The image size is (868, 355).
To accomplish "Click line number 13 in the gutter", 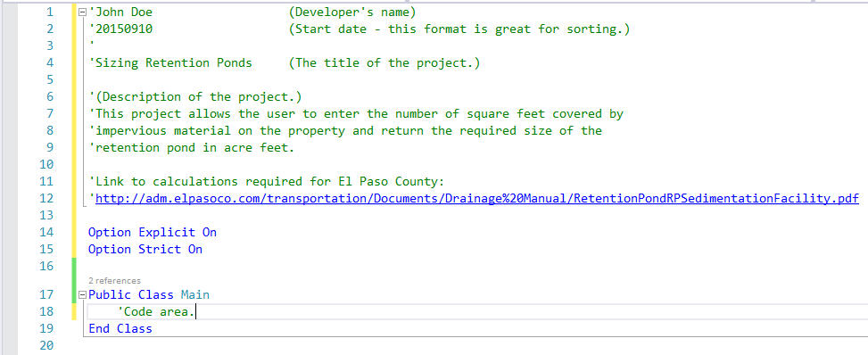I will pyautogui.click(x=46, y=215).
